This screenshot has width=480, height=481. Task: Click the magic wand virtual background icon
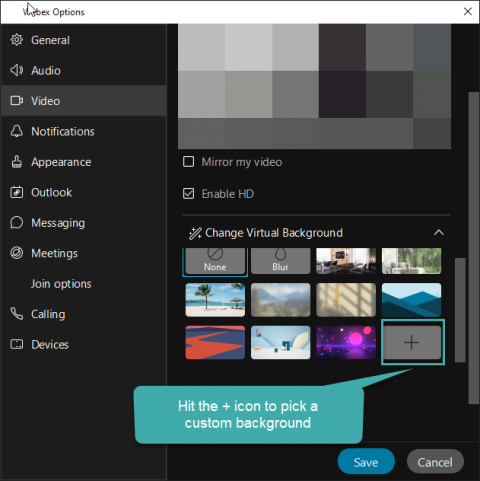click(x=195, y=233)
